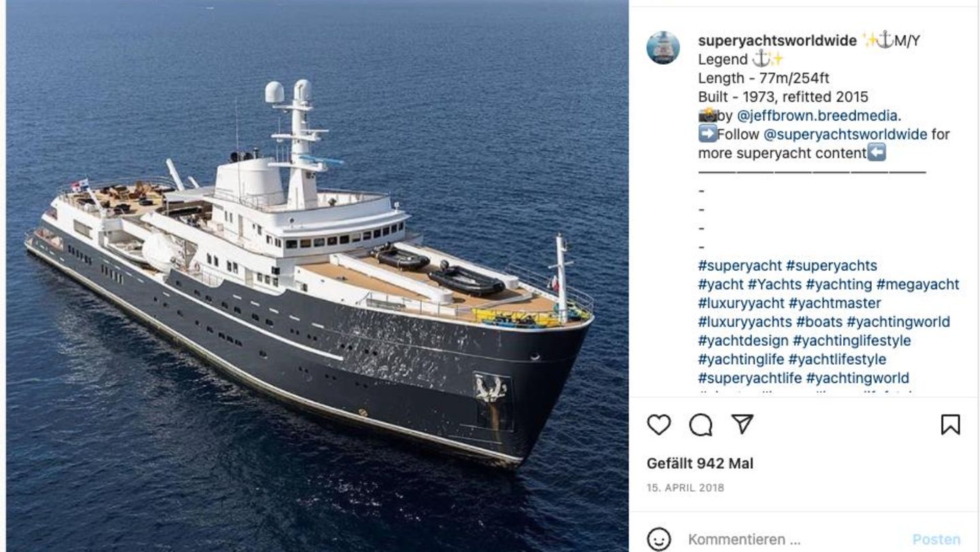This screenshot has width=980, height=552.
Task: Like the post with the heart icon
Action: [659, 425]
